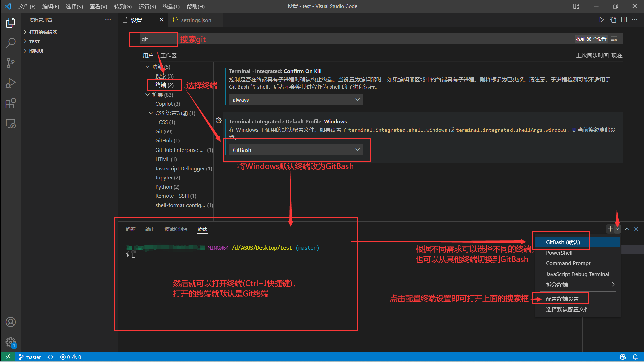Open more actions in the editor toolbar
The image size is (644, 362).
pos(635,20)
